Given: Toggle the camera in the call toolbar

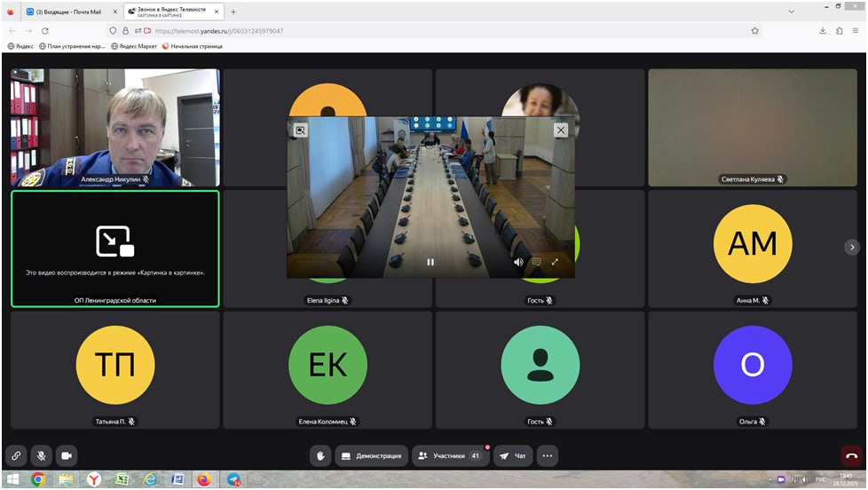Looking at the screenshot, I should pyautogui.click(x=67, y=455).
